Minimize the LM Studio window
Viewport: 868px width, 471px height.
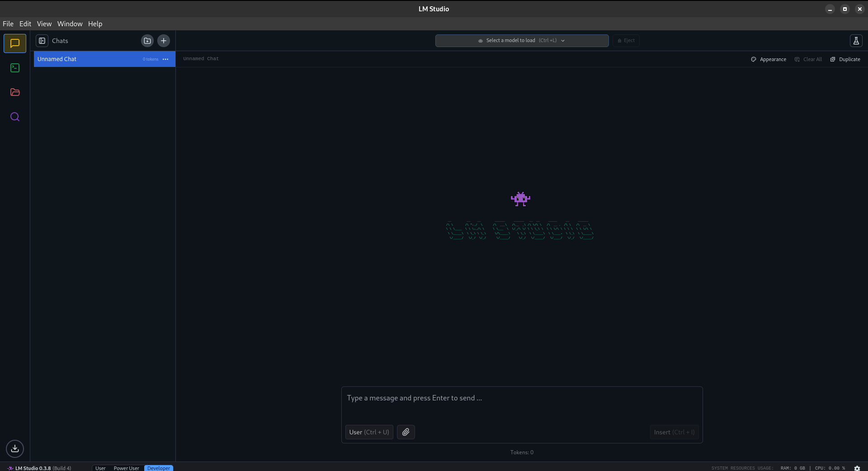(x=830, y=9)
